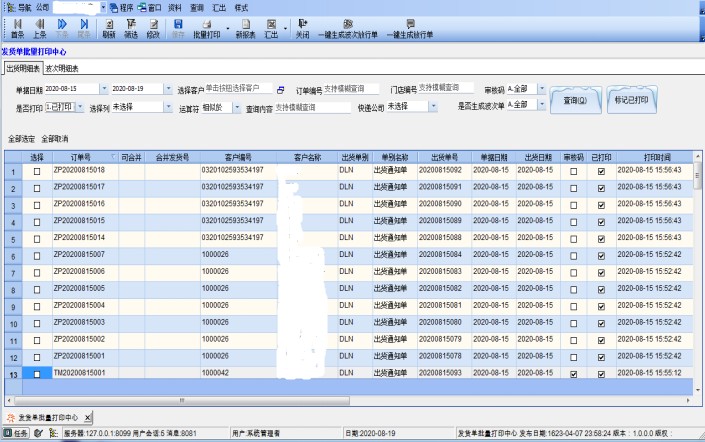Focus the 门店编号 input field
Viewport: 705px width, 442px height.
coord(446,88)
